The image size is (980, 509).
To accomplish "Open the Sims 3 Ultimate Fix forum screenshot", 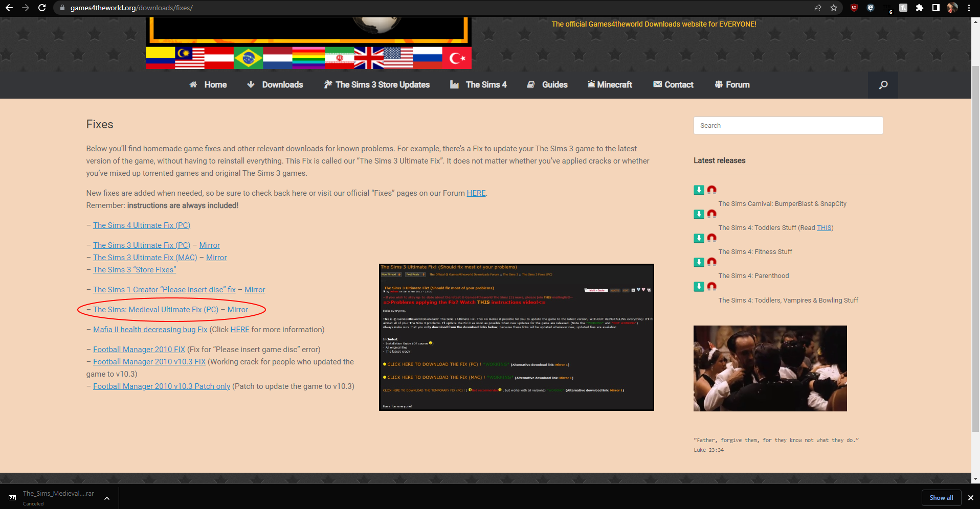I will click(x=517, y=337).
